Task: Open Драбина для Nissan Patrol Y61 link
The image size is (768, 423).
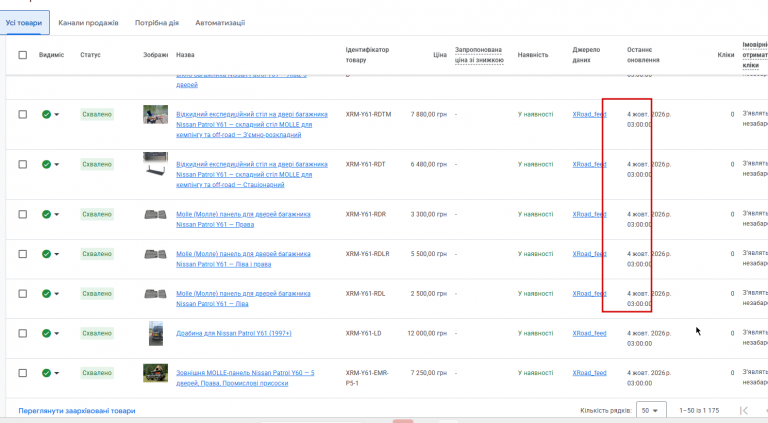Action: click(x=234, y=333)
